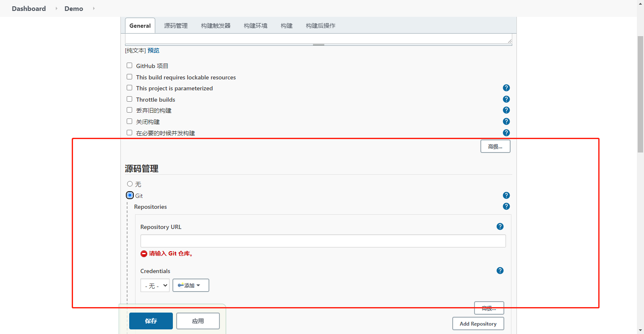Show help icon for Git option
This screenshot has height=334, width=644.
point(506,195)
